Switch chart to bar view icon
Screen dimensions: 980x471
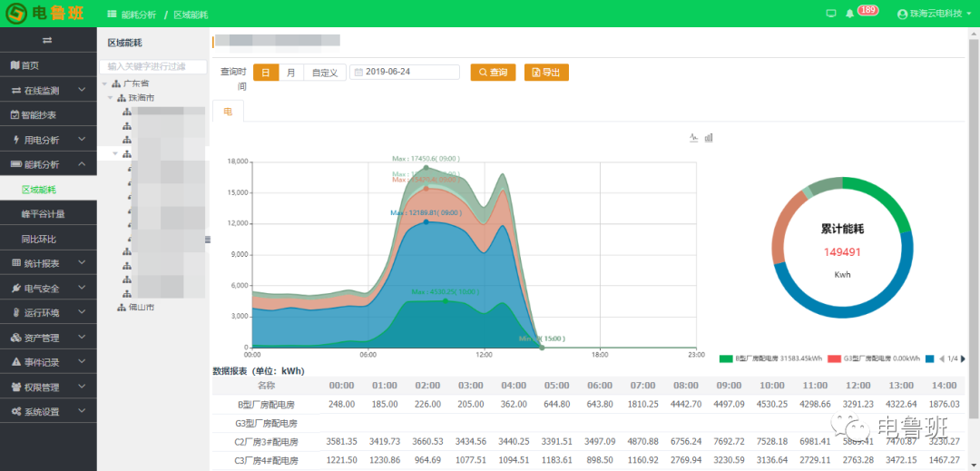click(709, 138)
